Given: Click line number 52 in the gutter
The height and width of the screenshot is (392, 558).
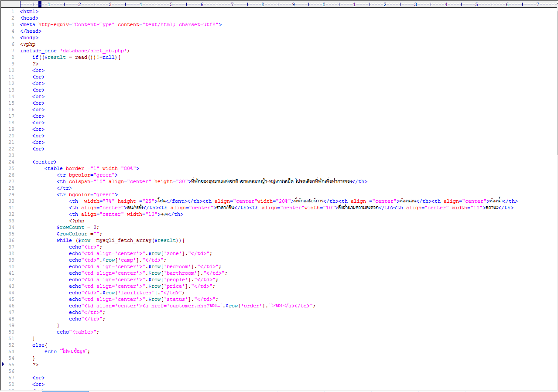Looking at the screenshot, I should 11,345.
